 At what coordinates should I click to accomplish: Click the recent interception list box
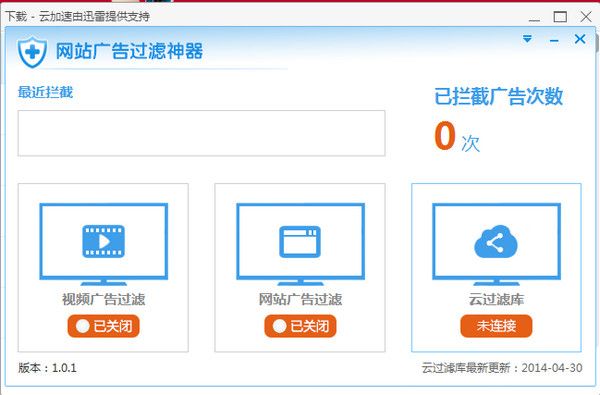click(201, 133)
